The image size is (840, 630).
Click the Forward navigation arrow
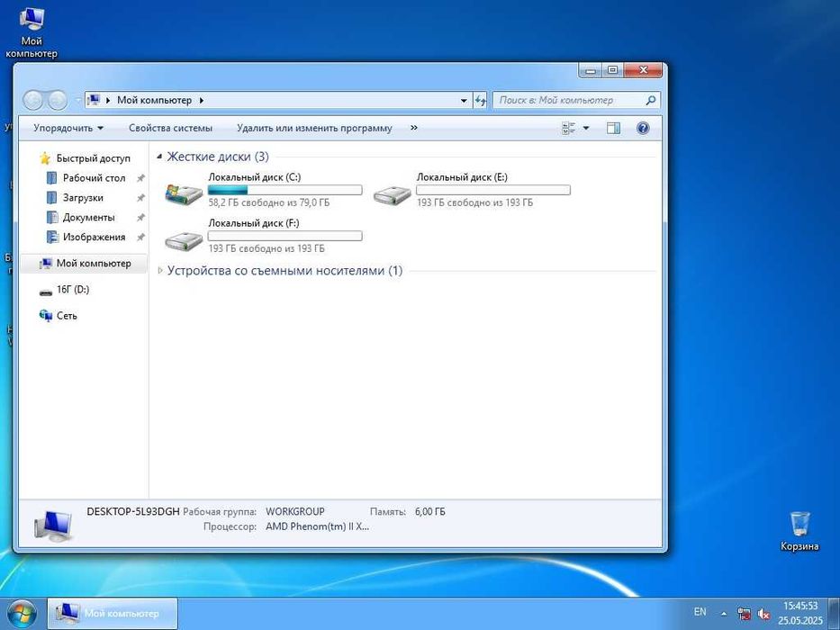[x=58, y=100]
